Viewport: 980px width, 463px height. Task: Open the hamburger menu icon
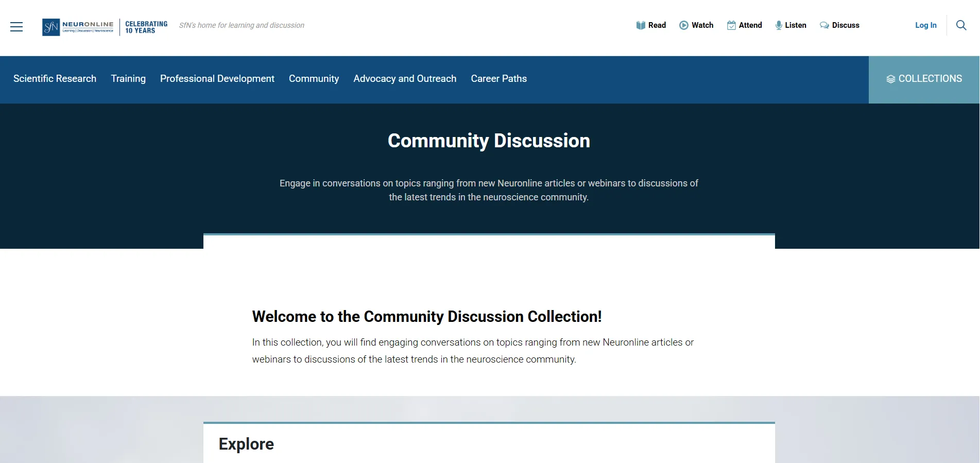16,27
